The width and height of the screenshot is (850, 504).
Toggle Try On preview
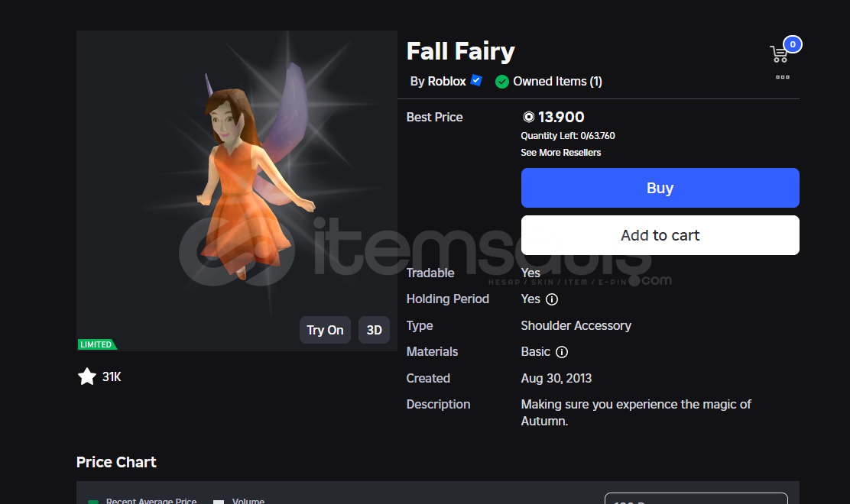click(325, 330)
